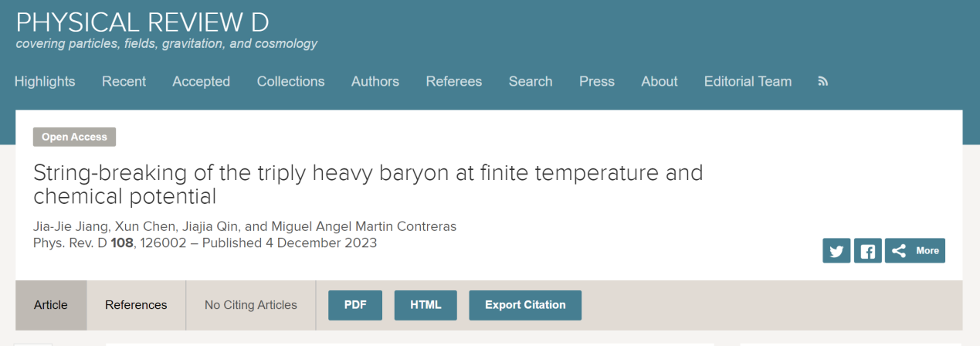Click the Export Citation button
980x346 pixels.
[x=525, y=305]
